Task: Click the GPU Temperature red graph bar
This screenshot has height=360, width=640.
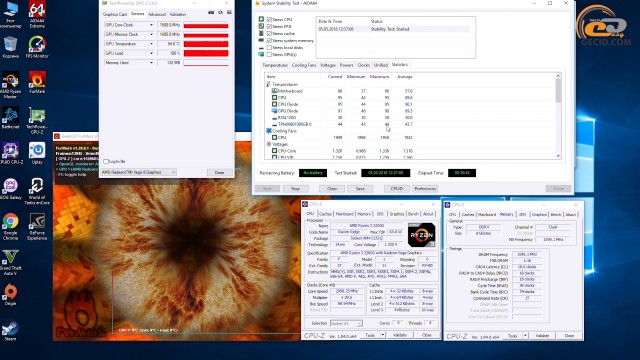Action: 206,44
